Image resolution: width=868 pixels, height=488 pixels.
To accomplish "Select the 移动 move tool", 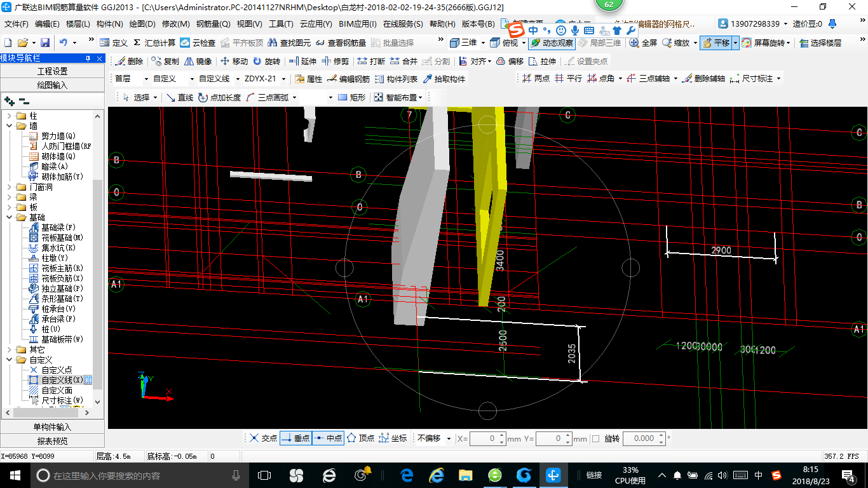I will 234,61.
